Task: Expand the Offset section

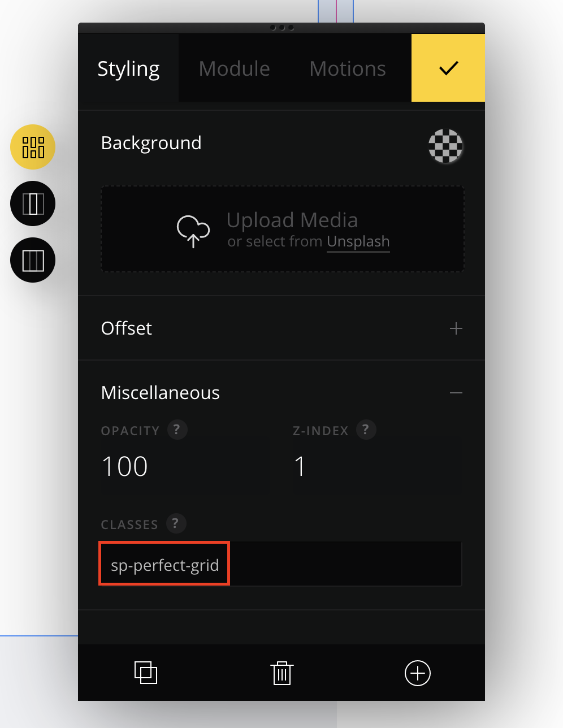Action: (456, 328)
